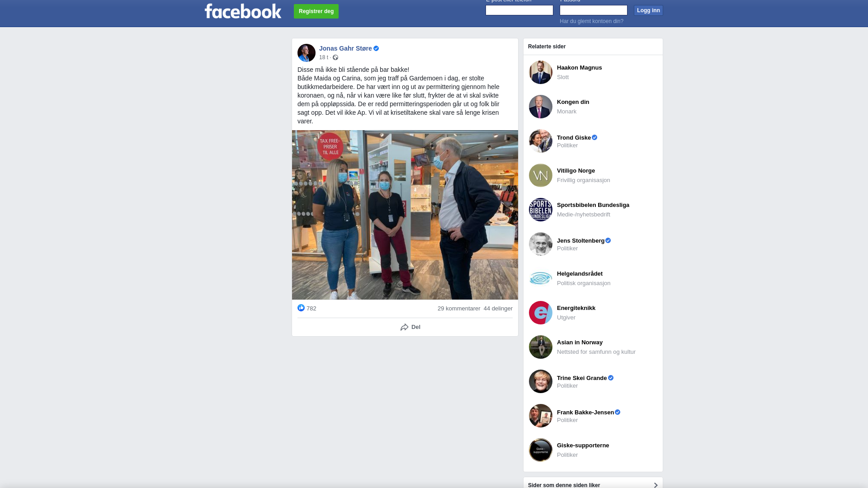Screen dimensions: 868x488
Task: Open Haakon Magnus profile thumbnail
Action: tap(541, 72)
